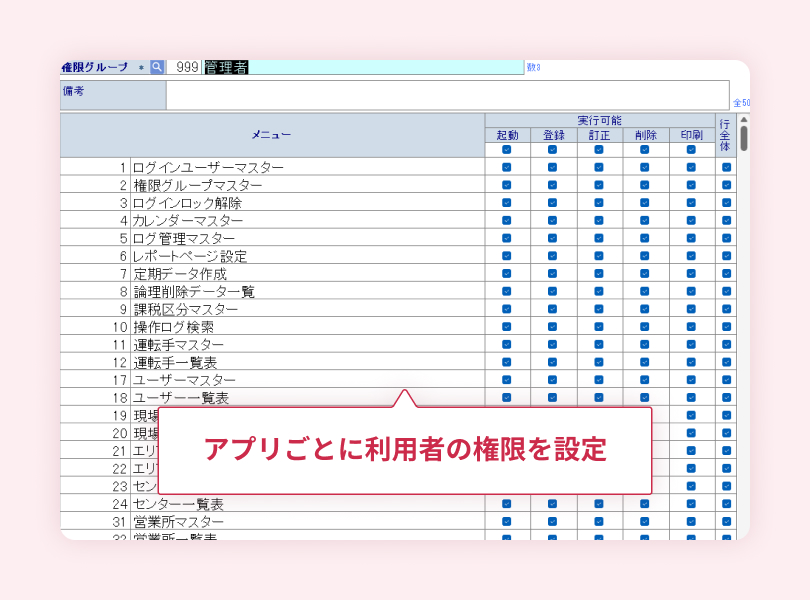This screenshot has height=600, width=810.
Task: Toggle 印刷 checkbox for ユーザーマスター row
Action: pyautogui.click(x=691, y=380)
